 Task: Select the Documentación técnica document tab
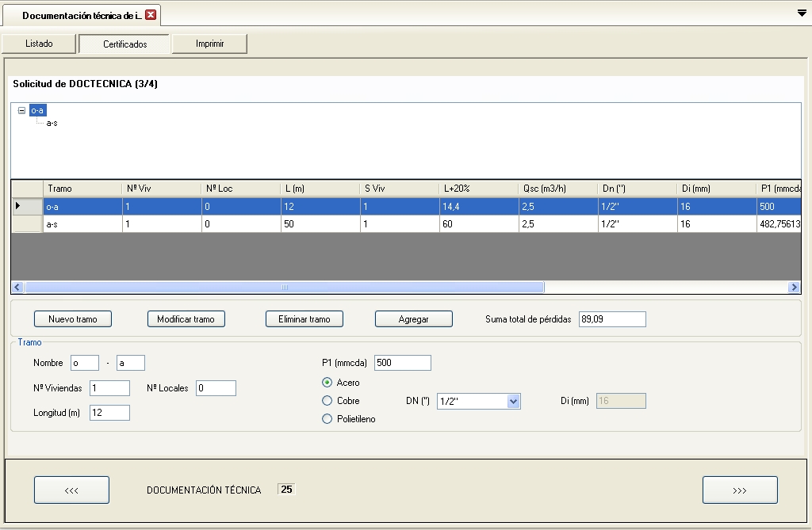[82, 16]
